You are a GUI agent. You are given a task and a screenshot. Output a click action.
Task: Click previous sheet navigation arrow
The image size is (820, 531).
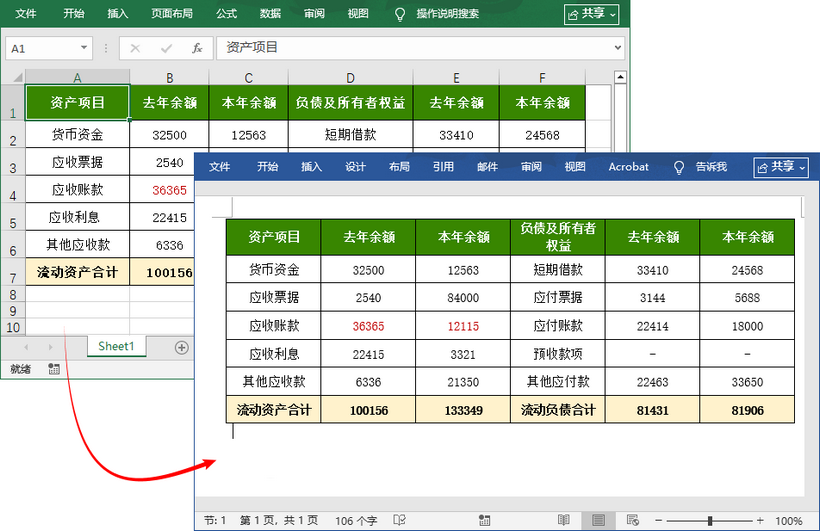click(x=26, y=347)
